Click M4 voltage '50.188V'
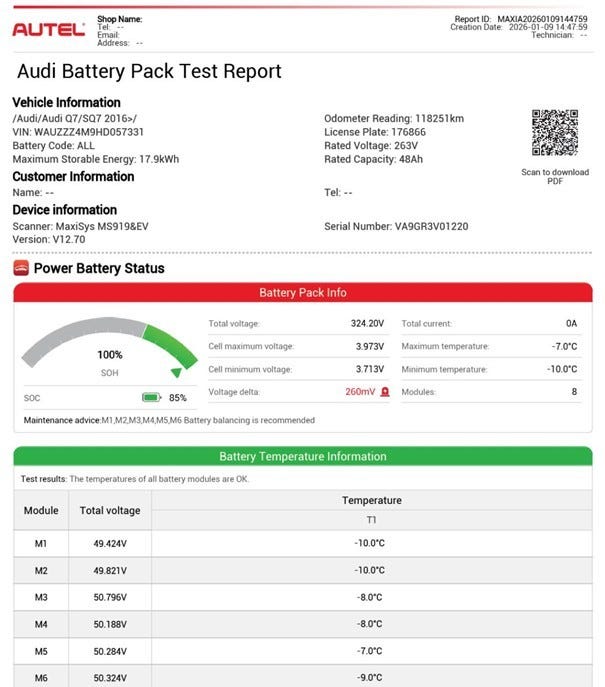This screenshot has height=687, width=605. coord(110,624)
